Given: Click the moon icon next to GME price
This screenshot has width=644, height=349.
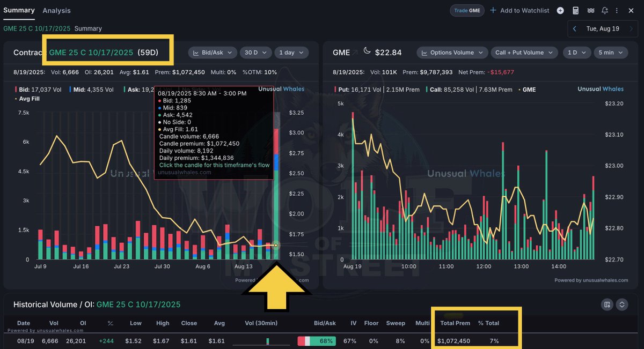Looking at the screenshot, I should pos(367,51).
